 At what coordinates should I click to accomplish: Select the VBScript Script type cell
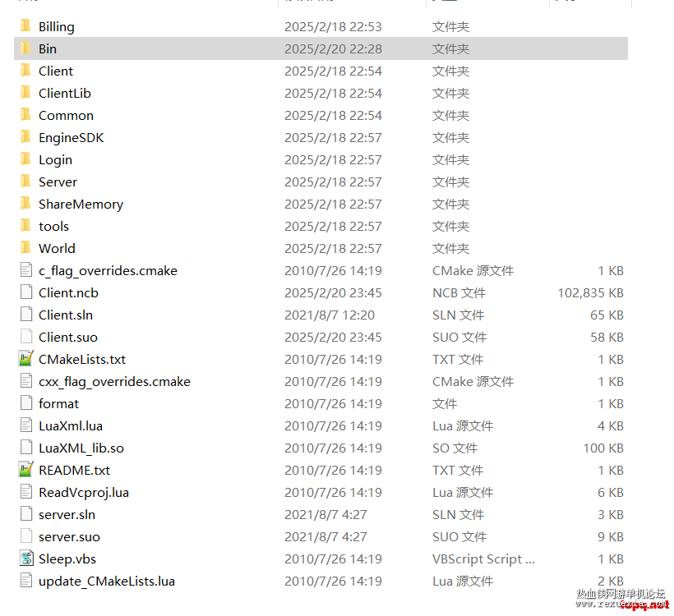click(483, 559)
